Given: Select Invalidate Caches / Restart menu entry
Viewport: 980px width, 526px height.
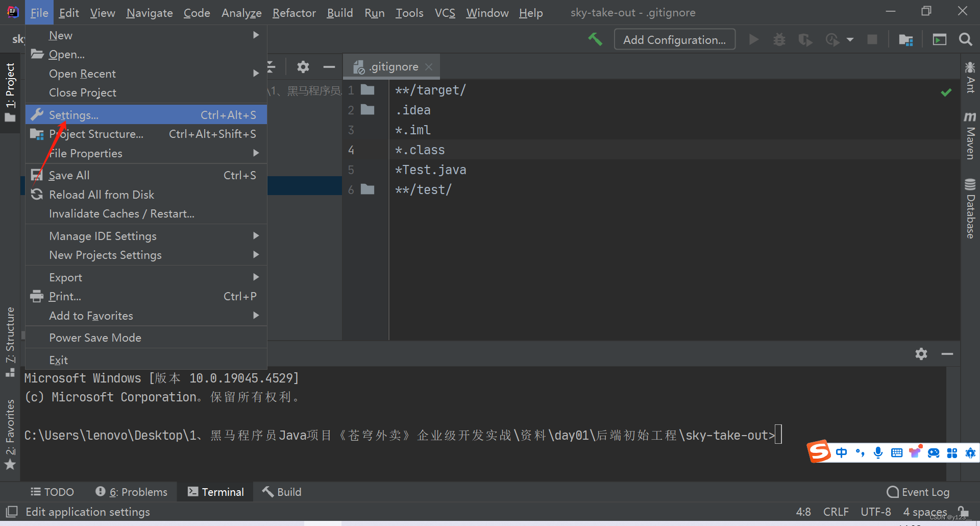Looking at the screenshot, I should [121, 213].
